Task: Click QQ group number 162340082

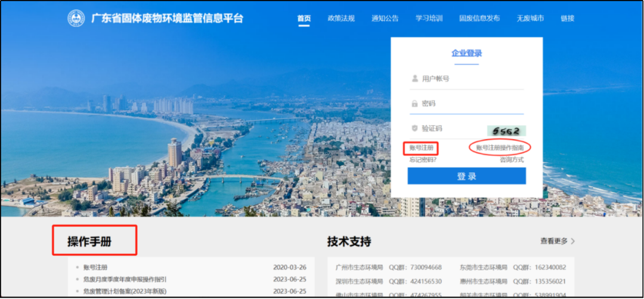Action: (x=550, y=267)
